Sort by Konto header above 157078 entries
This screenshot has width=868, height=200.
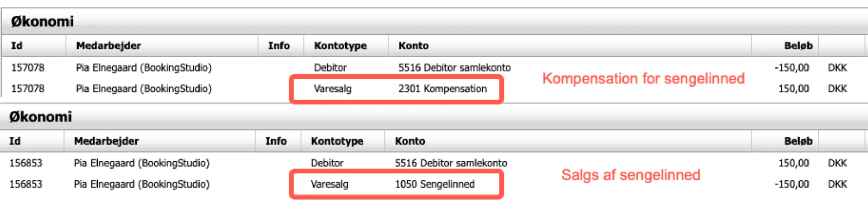point(413,46)
